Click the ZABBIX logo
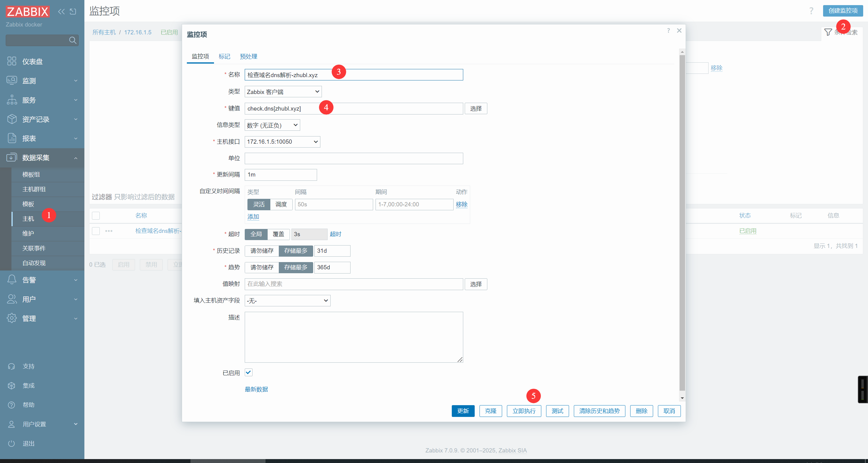The height and width of the screenshot is (463, 868). (x=28, y=12)
